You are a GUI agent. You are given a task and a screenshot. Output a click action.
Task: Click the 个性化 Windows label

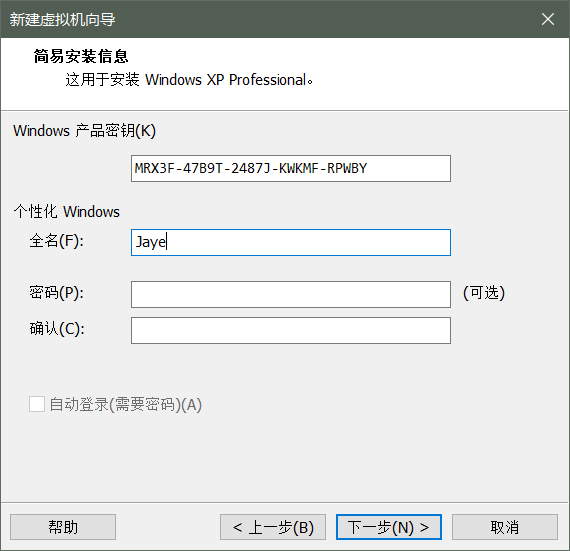(67, 212)
